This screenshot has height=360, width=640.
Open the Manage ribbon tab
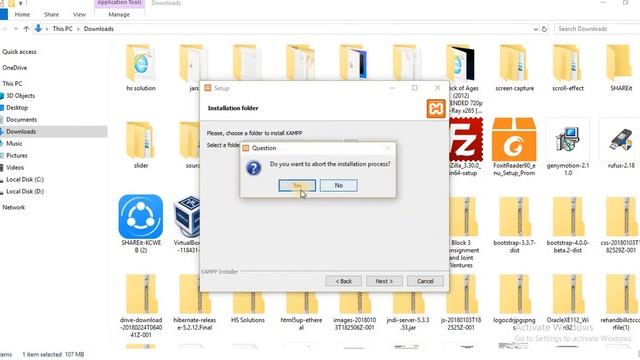point(119,14)
